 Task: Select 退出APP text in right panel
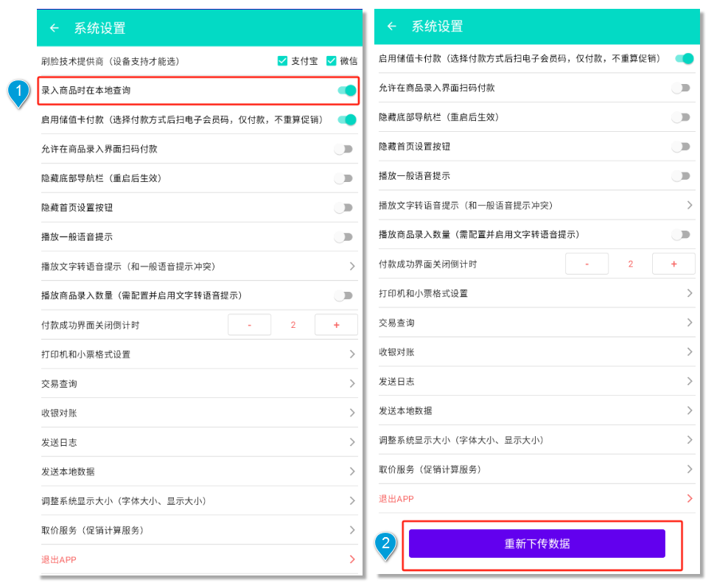(396, 499)
